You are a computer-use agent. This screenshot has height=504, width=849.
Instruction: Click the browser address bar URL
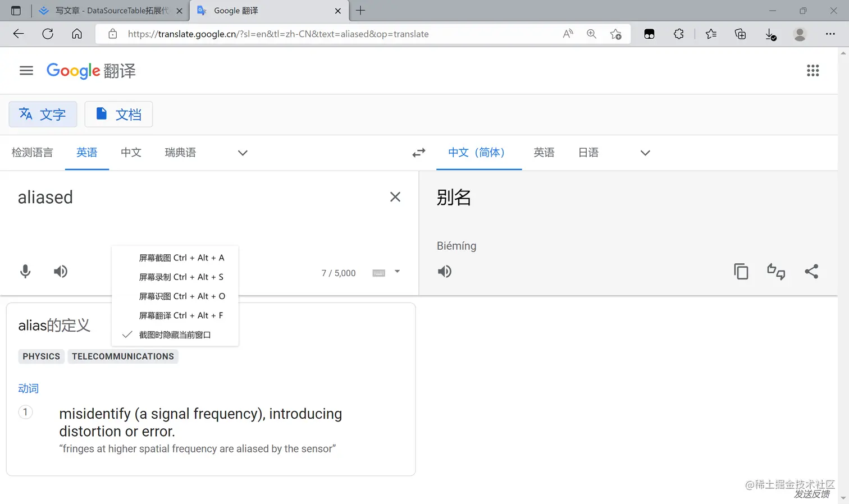pyautogui.click(x=279, y=34)
